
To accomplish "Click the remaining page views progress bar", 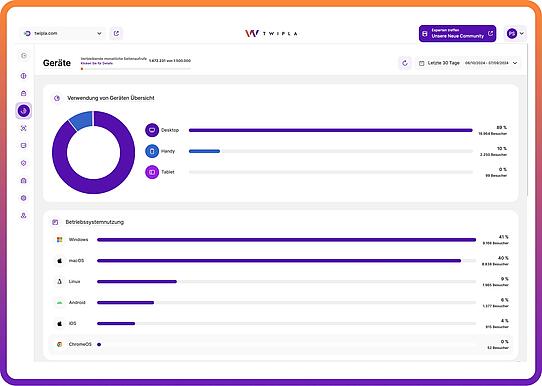I will pyautogui.click(x=136, y=69).
